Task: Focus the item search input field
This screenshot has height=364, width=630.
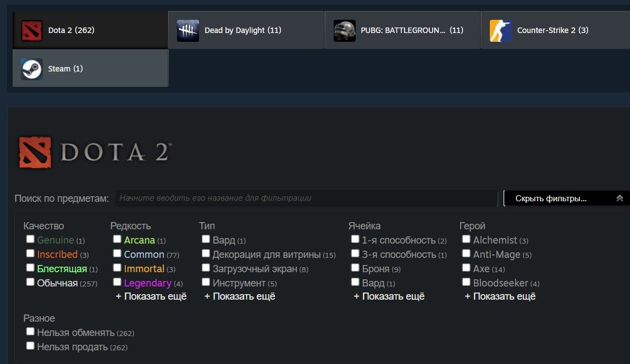Action: (307, 198)
